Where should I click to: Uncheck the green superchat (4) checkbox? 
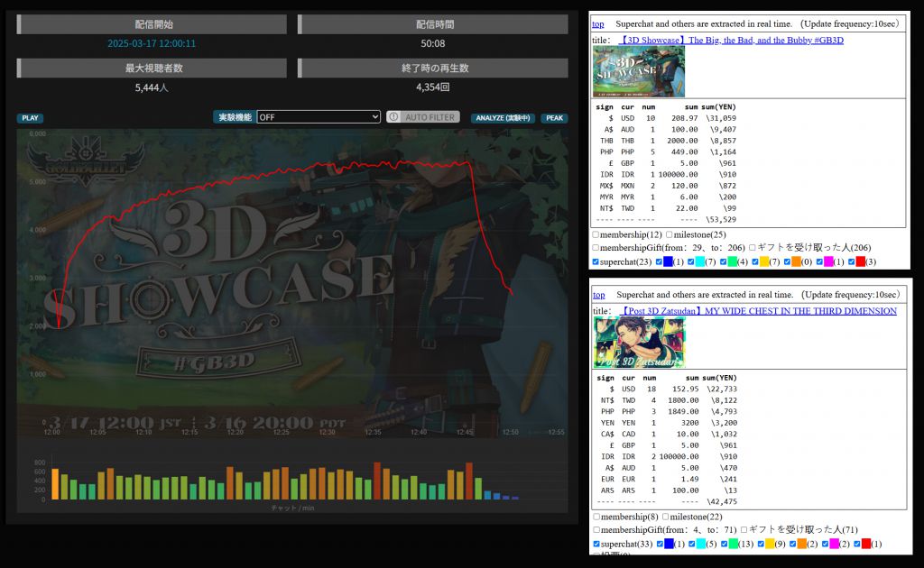click(x=723, y=262)
